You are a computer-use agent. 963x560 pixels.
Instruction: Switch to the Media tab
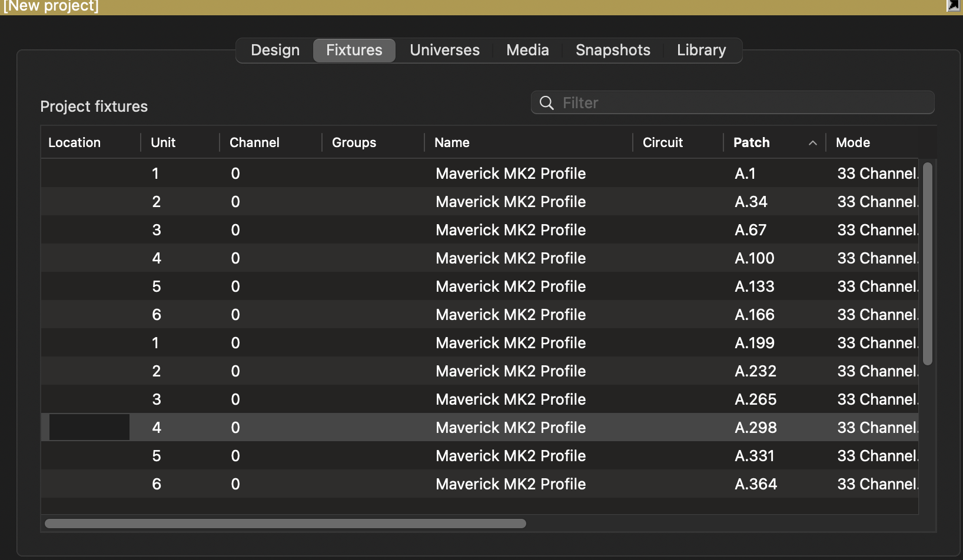click(x=527, y=50)
